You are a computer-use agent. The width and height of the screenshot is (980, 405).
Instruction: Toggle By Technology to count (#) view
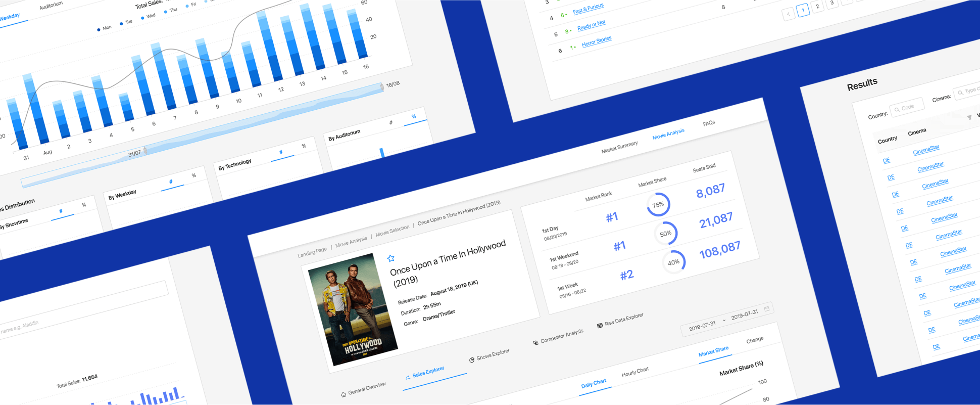pyautogui.click(x=281, y=152)
